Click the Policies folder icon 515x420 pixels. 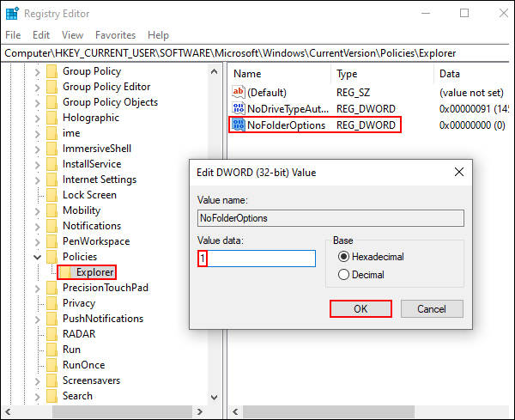click(51, 257)
